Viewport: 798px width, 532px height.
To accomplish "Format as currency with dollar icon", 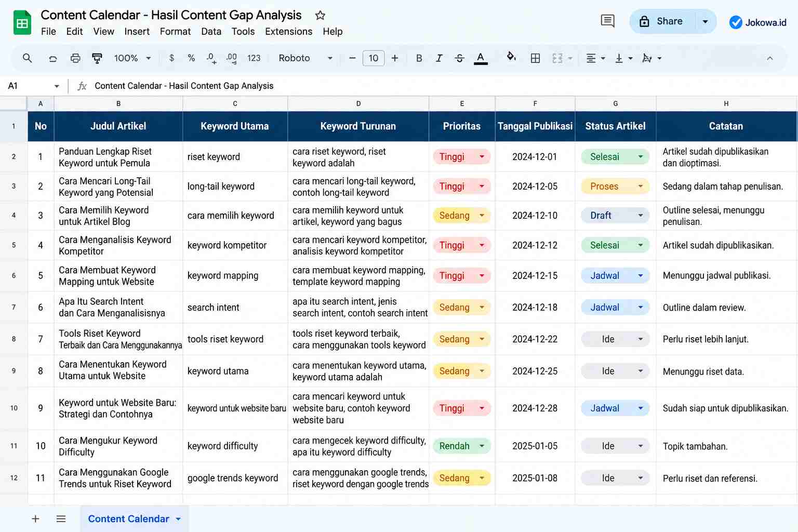I will 171,58.
